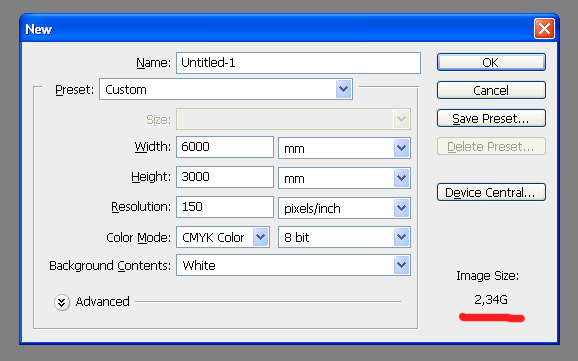The width and height of the screenshot is (578, 361).
Task: Click the Name field with Untitled-1
Action: 298,63
